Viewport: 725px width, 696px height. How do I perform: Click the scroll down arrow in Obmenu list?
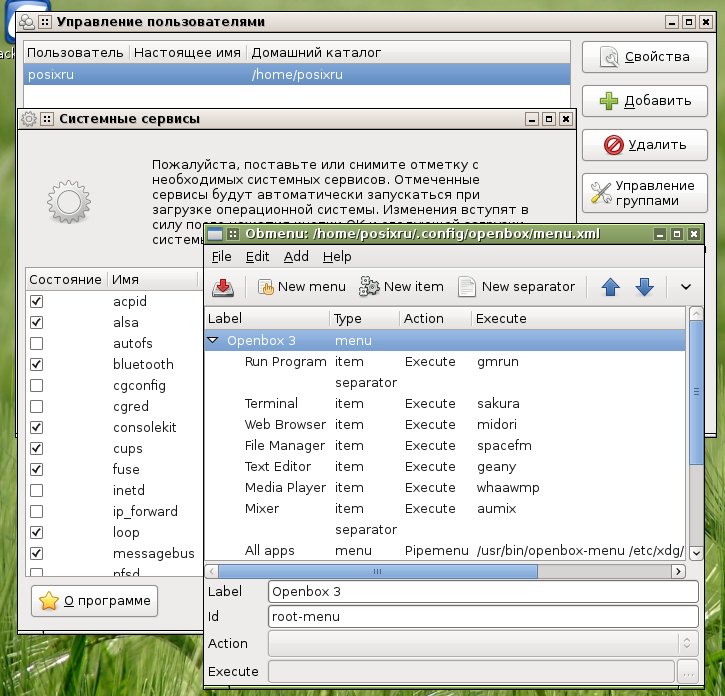point(696,553)
